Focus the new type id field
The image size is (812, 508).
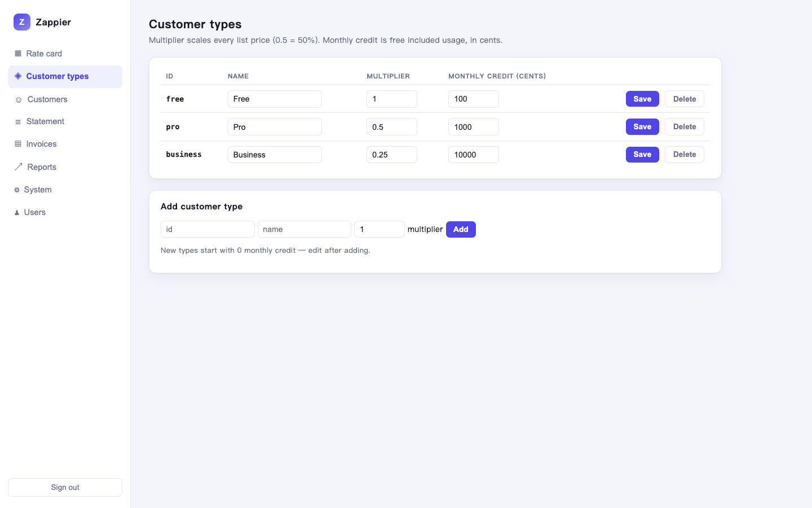pos(208,229)
